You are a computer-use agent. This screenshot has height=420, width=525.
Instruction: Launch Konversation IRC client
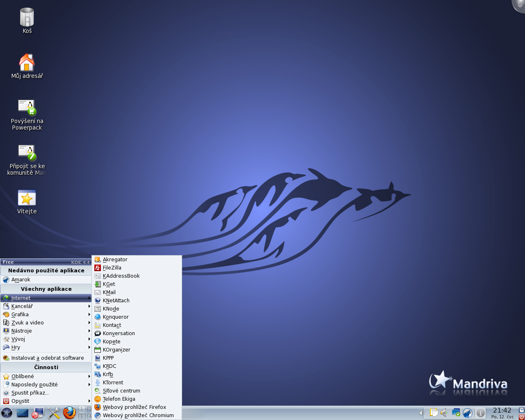point(137,333)
